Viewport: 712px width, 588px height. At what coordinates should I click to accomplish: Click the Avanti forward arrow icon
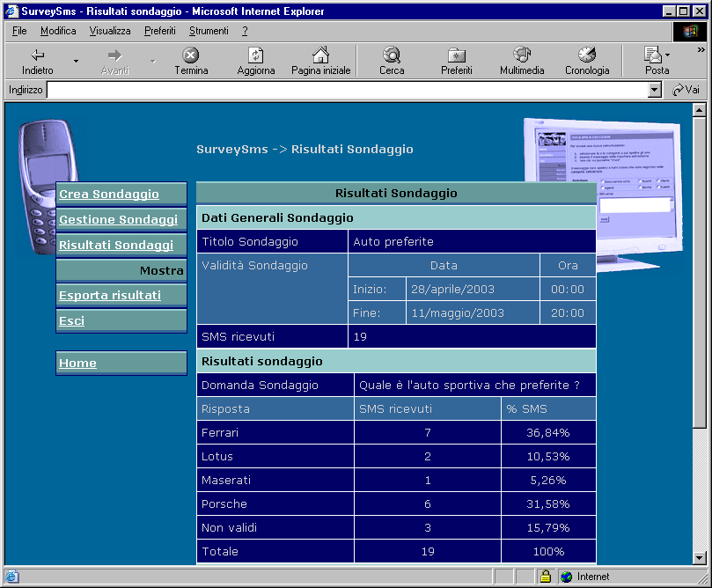point(115,55)
